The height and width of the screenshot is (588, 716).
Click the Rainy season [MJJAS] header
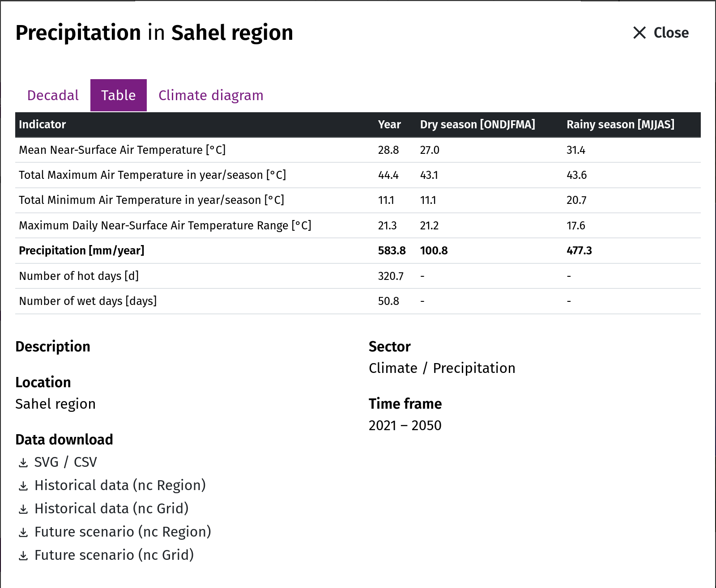tap(620, 124)
